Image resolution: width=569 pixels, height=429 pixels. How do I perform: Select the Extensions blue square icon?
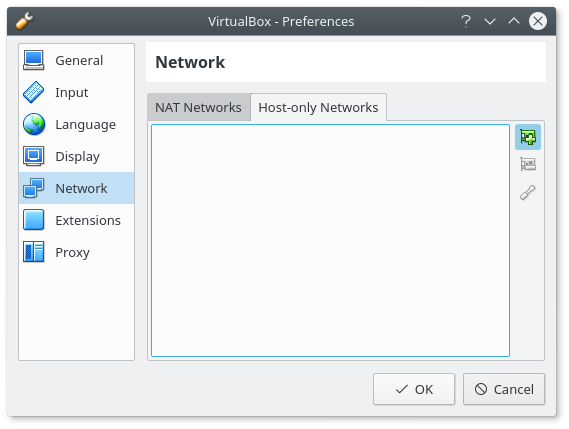point(33,220)
